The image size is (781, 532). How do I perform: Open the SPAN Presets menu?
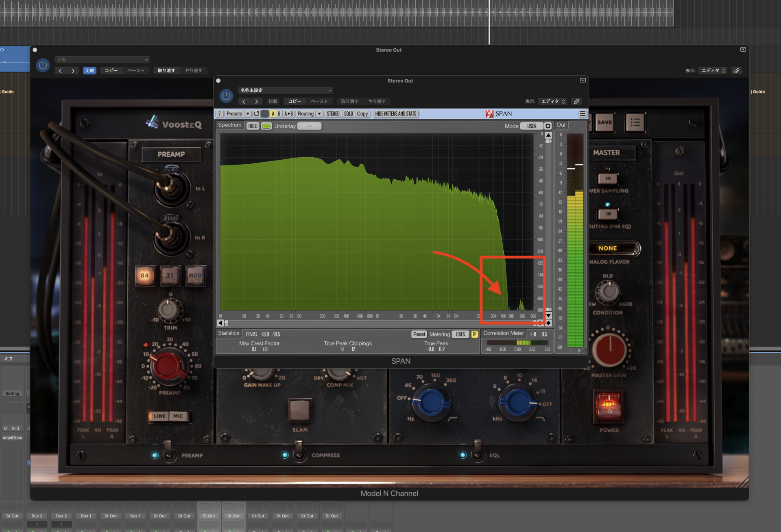click(x=234, y=114)
